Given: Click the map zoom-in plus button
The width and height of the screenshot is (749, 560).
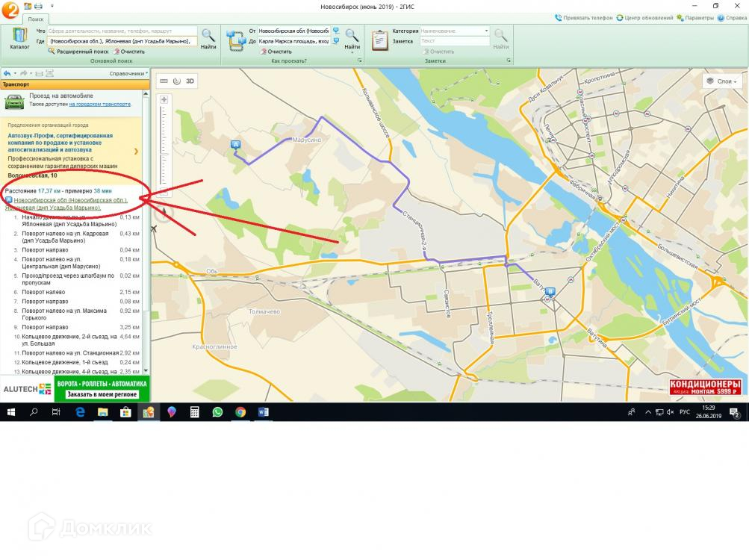Looking at the screenshot, I should coord(164,99).
